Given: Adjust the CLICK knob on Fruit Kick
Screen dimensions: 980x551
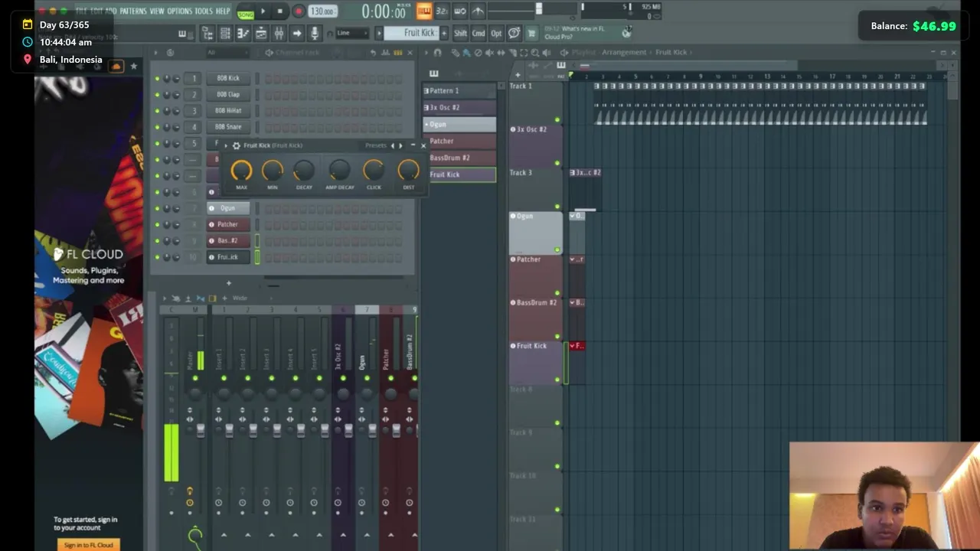Looking at the screenshot, I should tap(374, 171).
